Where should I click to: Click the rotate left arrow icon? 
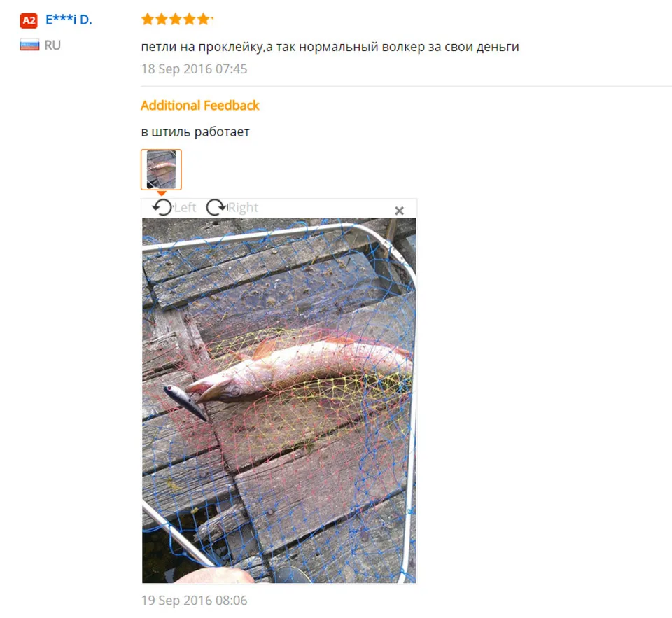click(162, 207)
